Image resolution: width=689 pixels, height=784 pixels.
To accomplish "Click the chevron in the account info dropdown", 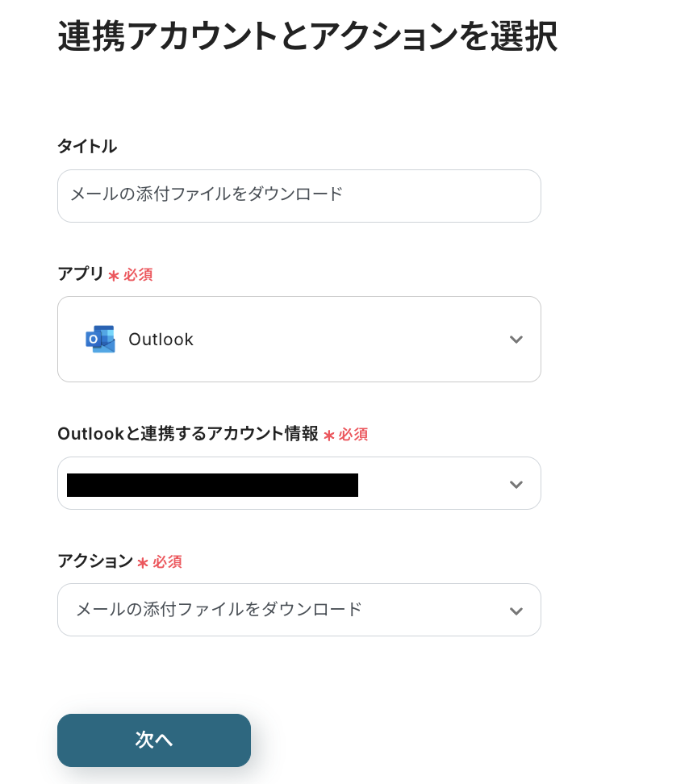I will tap(516, 485).
